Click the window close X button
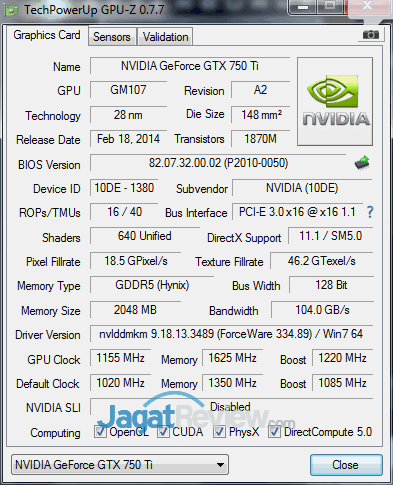Viewport: 393px width, 485px height. click(367, 6)
